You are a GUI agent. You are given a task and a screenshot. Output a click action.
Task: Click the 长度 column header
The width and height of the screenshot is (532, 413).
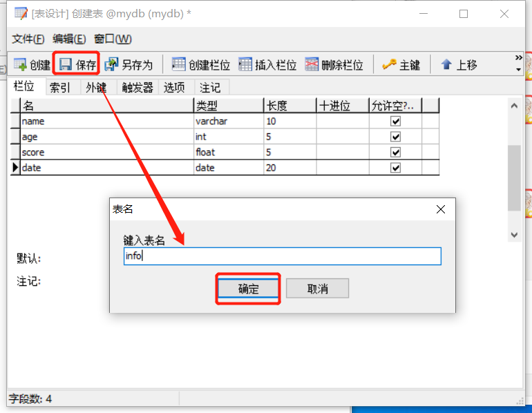(x=290, y=106)
